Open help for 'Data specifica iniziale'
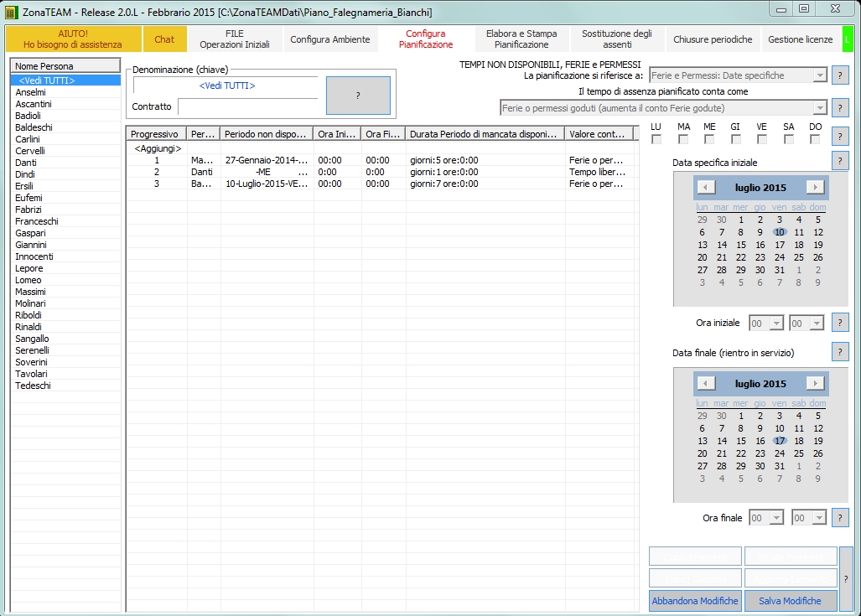The image size is (861, 616). click(839, 161)
